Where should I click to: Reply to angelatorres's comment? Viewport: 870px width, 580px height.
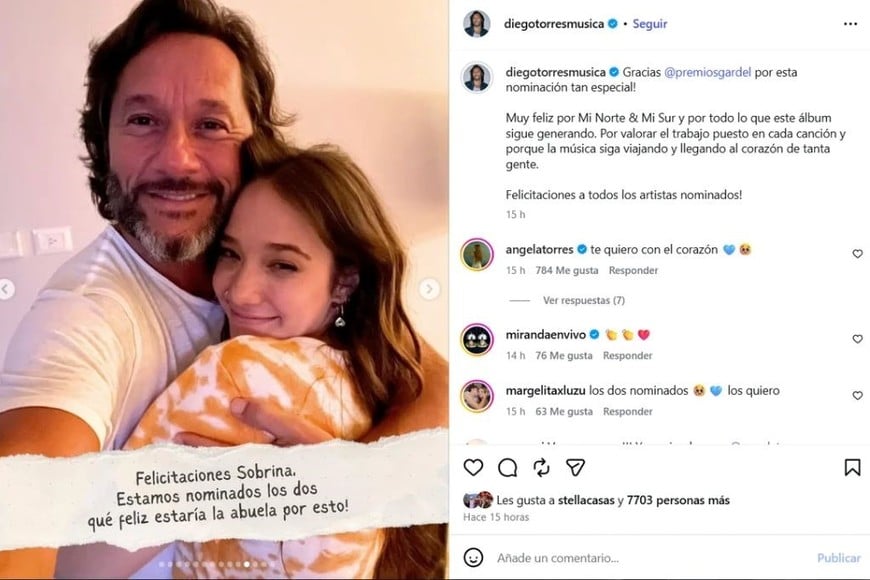tap(633, 270)
